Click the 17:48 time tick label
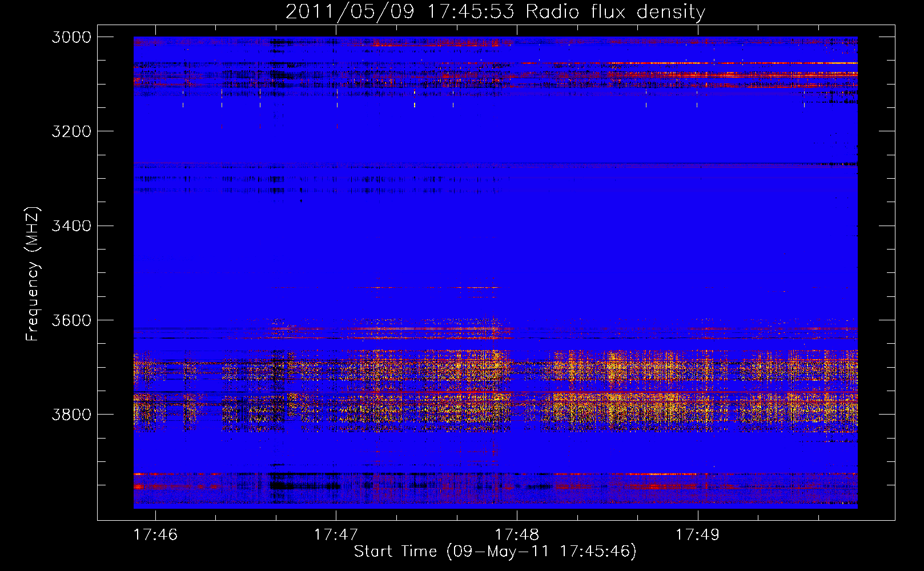This screenshot has width=924, height=571. pos(517,535)
